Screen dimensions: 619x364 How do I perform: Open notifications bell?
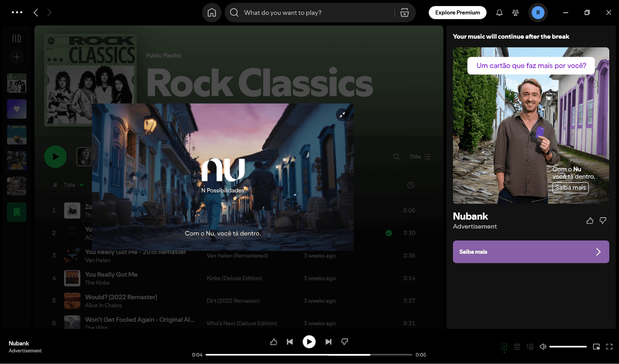click(x=499, y=13)
